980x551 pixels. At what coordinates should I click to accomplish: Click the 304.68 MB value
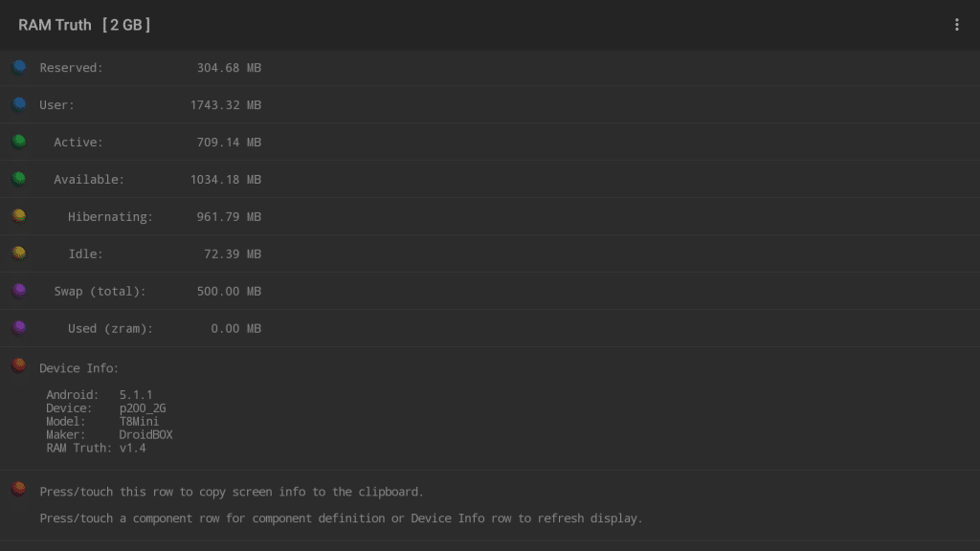(229, 68)
